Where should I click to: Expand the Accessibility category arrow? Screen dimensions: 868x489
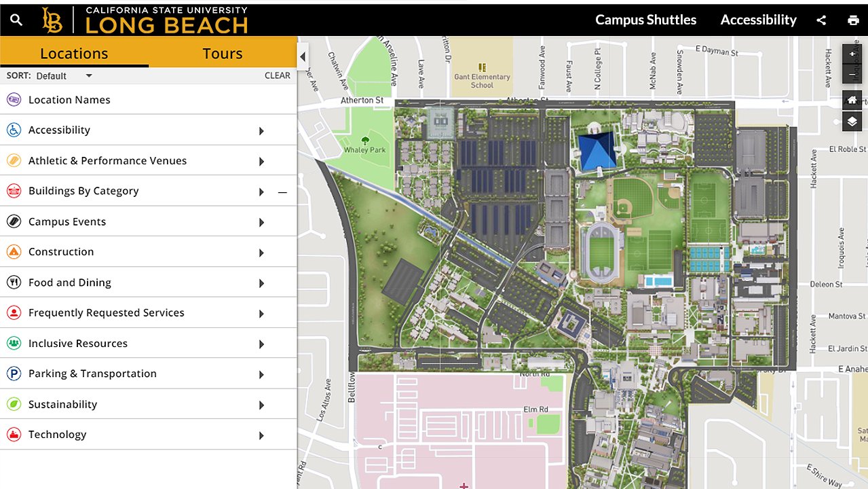point(261,131)
